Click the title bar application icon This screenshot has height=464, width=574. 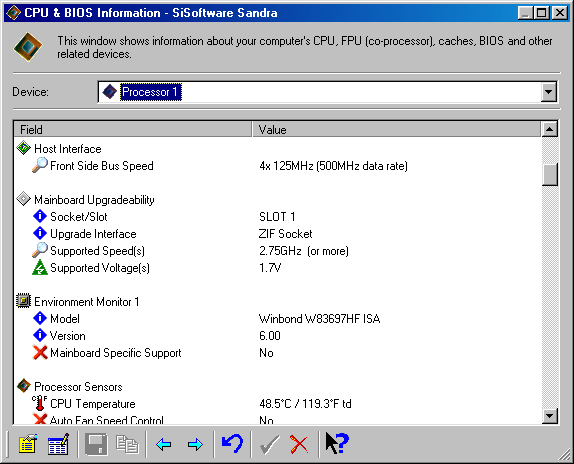pyautogui.click(x=13, y=12)
